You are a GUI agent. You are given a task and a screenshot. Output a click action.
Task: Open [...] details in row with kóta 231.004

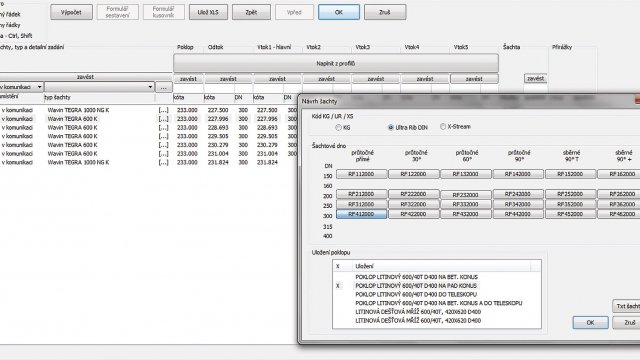point(163,154)
